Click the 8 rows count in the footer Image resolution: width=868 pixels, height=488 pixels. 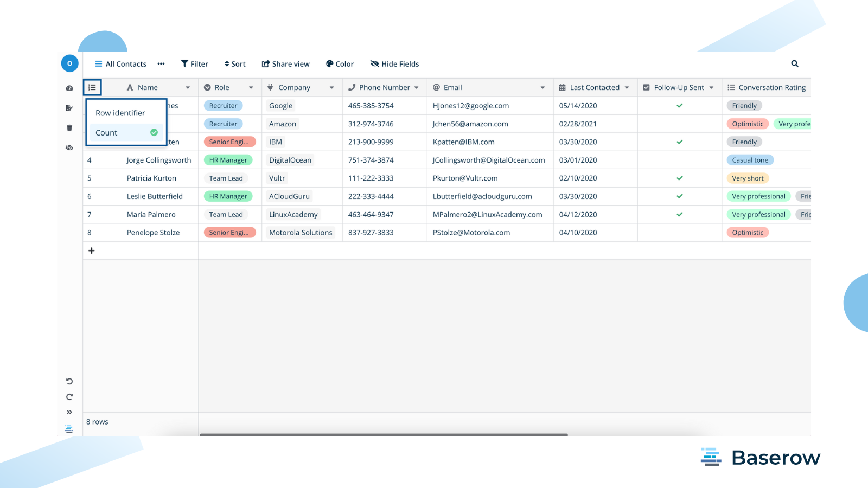[97, 422]
